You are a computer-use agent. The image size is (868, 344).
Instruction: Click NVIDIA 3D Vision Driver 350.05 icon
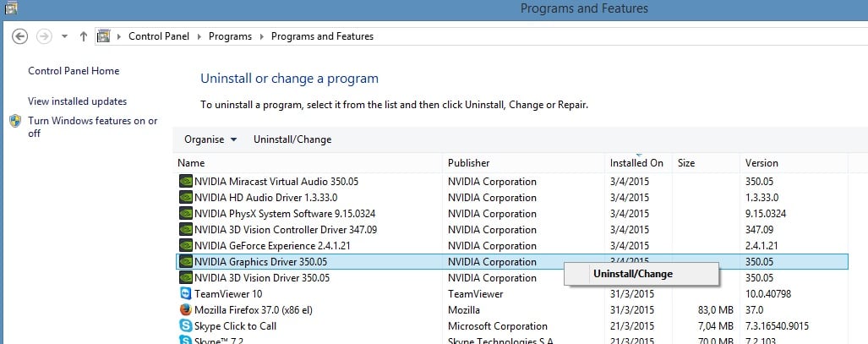pos(186,277)
